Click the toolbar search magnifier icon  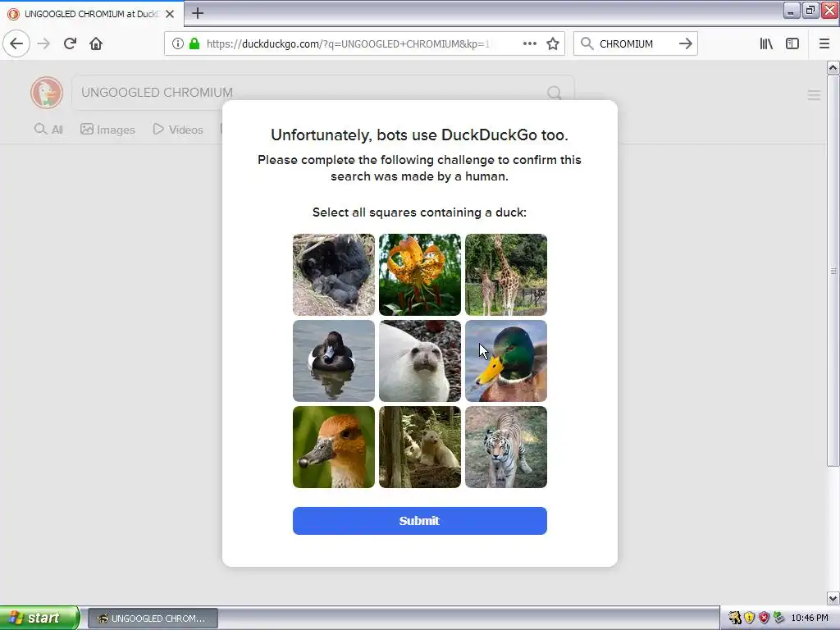pyautogui.click(x=587, y=43)
